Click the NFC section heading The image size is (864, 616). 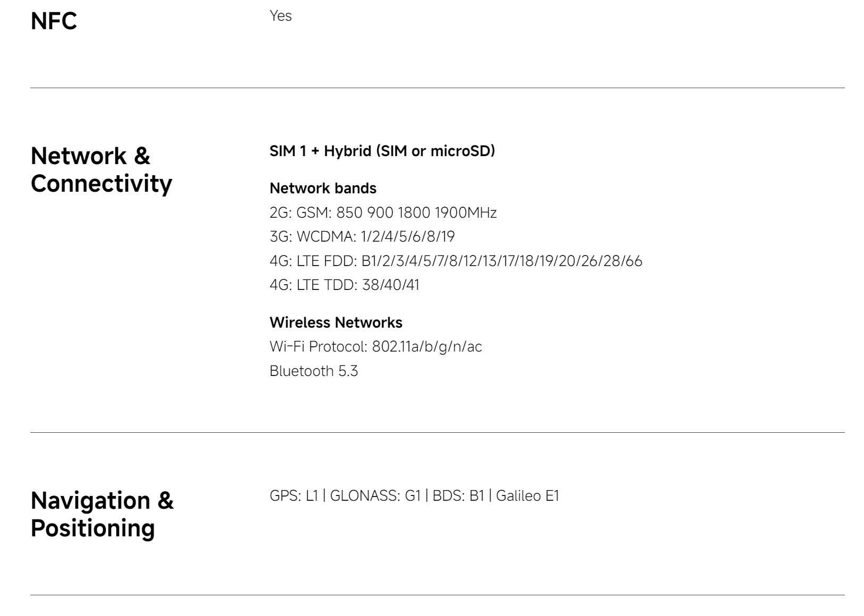54,21
